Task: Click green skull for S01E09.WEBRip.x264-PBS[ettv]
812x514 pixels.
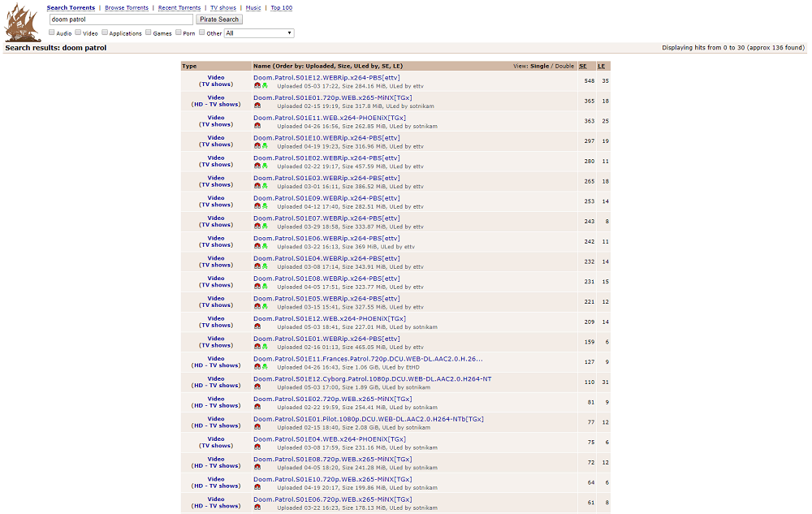Action: coord(265,206)
